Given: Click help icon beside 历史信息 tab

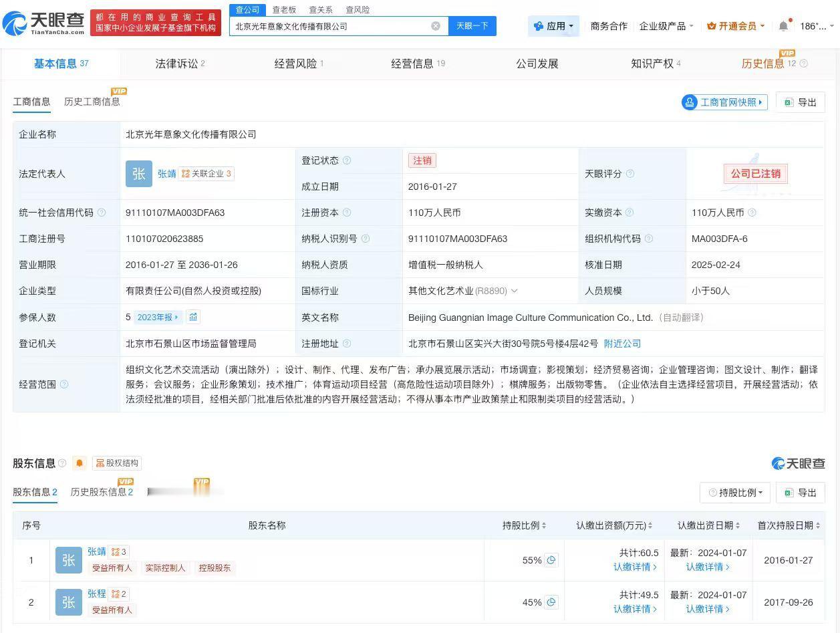Looking at the screenshot, I should pos(803,64).
